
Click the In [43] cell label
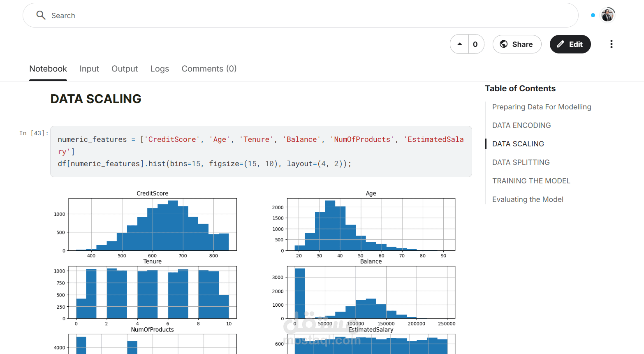click(34, 133)
